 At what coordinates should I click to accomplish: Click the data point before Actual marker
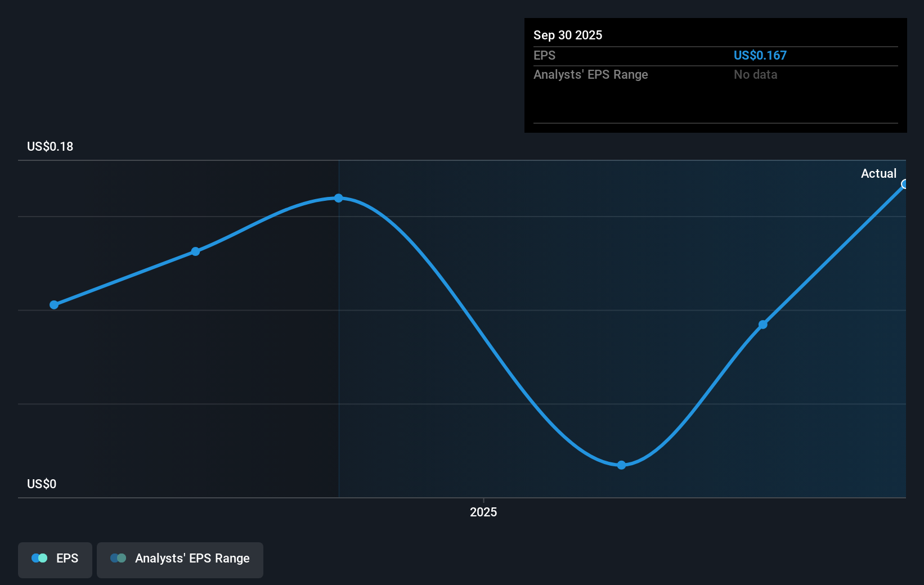763,325
